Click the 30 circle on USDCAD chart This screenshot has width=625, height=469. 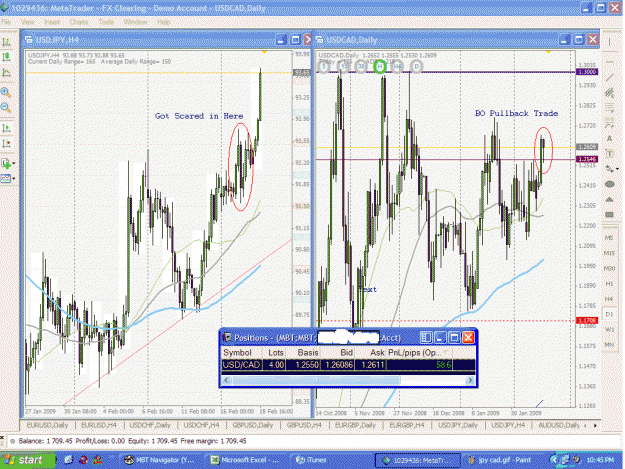click(x=361, y=66)
